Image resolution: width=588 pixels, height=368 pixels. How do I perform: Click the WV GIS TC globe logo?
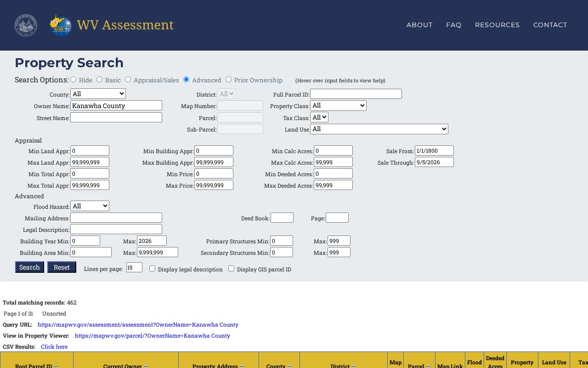61,25
